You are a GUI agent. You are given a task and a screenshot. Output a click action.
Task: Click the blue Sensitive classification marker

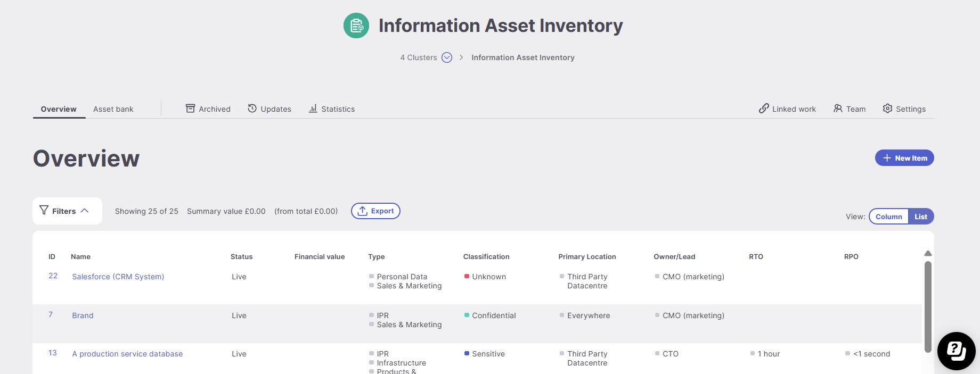tap(467, 353)
